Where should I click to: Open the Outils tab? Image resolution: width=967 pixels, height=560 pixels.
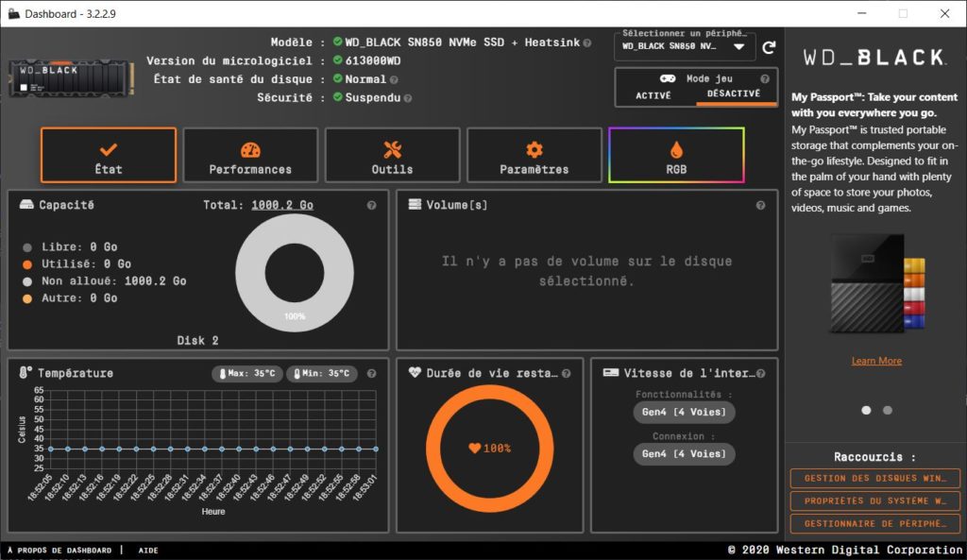pos(392,156)
